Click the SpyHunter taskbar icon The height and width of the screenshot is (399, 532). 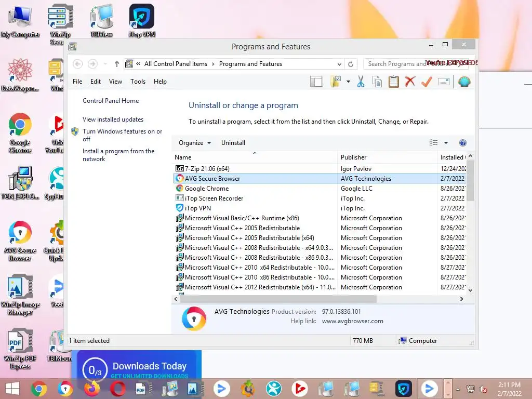pos(273,389)
